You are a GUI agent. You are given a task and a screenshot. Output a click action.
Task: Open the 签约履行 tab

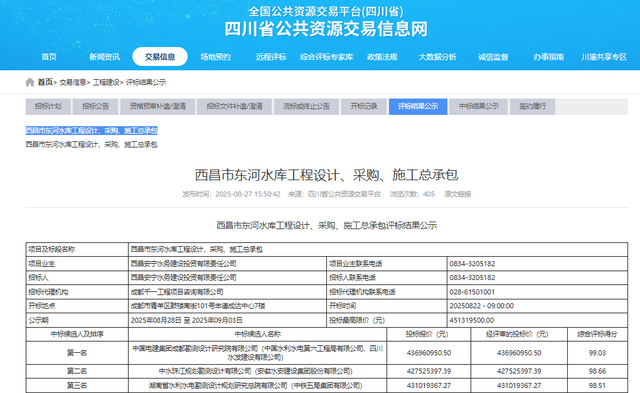[532, 107]
